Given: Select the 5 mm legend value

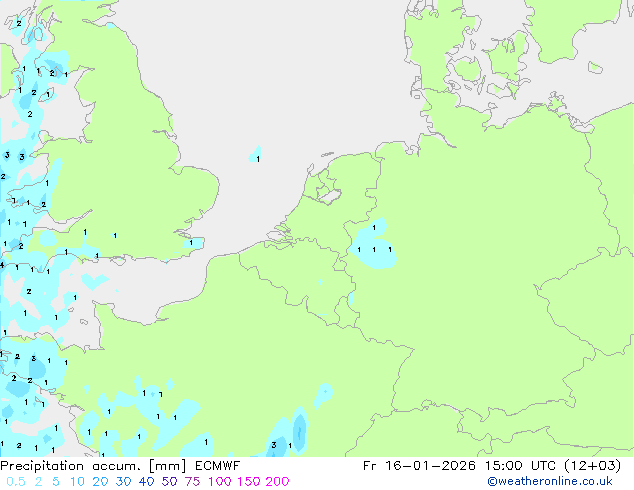Looking at the screenshot, I should click(x=56, y=482).
